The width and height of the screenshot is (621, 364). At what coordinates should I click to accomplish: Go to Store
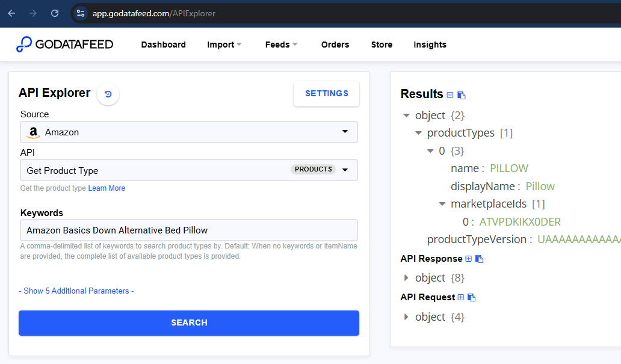(x=382, y=45)
